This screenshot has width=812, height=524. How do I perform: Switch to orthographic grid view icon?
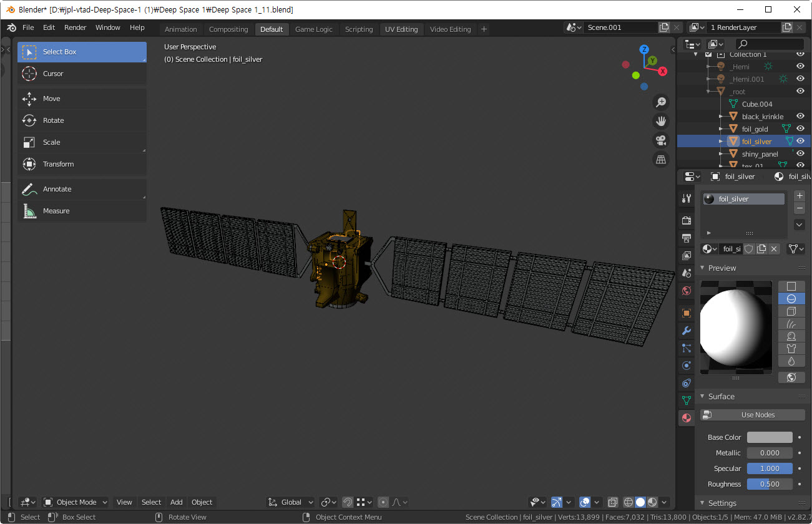[660, 159]
